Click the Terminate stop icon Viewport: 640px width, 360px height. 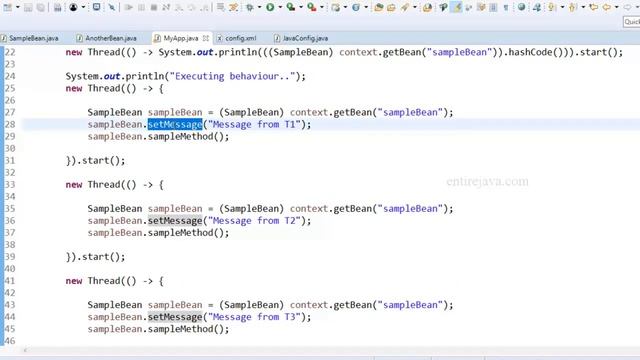(154, 7)
